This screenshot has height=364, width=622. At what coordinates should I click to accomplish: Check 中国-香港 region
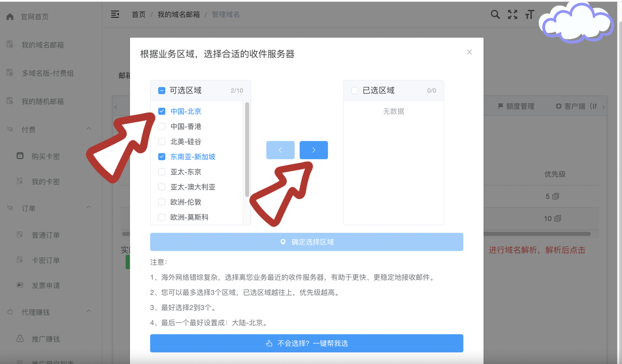pos(162,126)
